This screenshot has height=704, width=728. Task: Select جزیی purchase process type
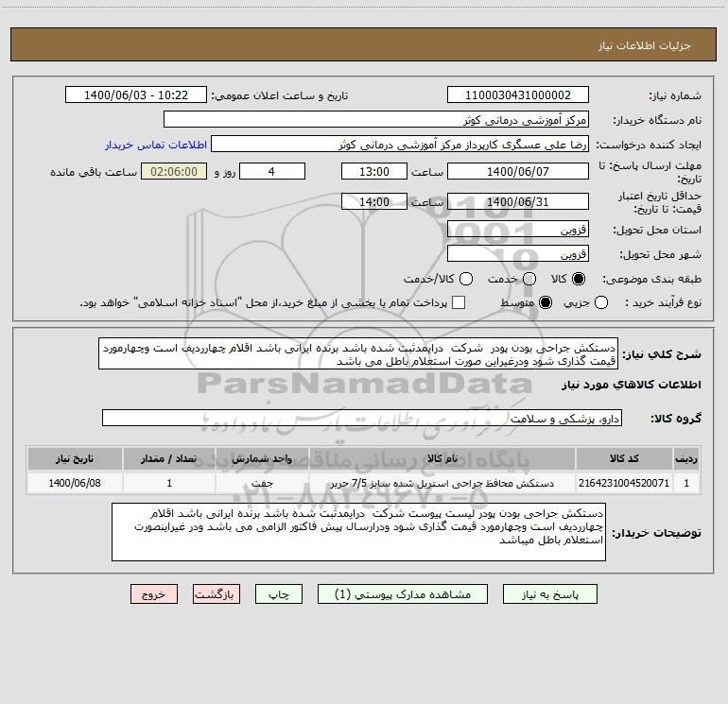[x=600, y=302]
